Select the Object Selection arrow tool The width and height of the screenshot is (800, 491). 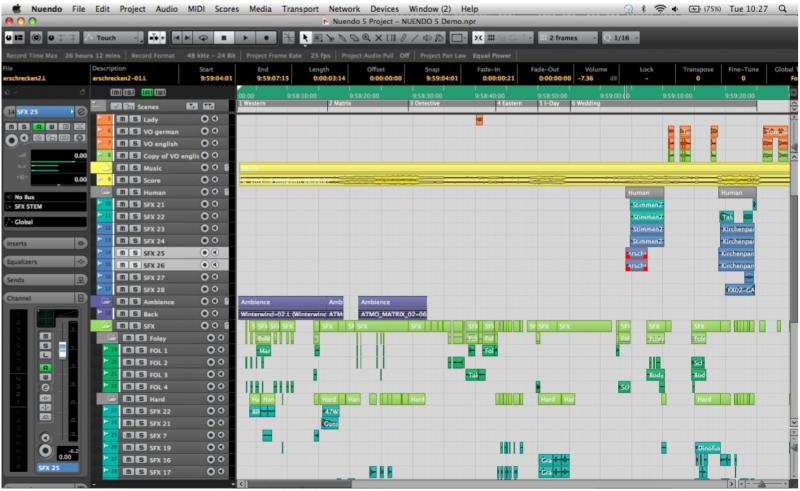[x=305, y=38]
